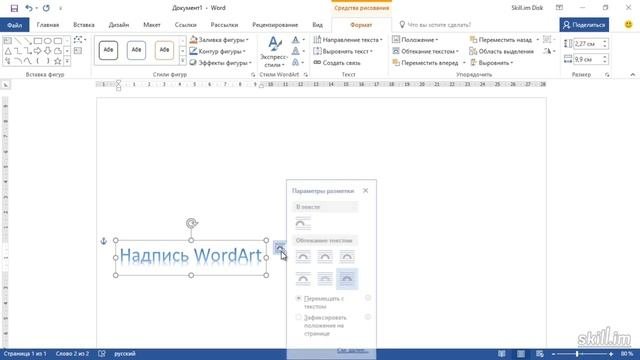Click the Поделиться share button
Screen dimensions: 640x360
pyautogui.click(x=584, y=25)
